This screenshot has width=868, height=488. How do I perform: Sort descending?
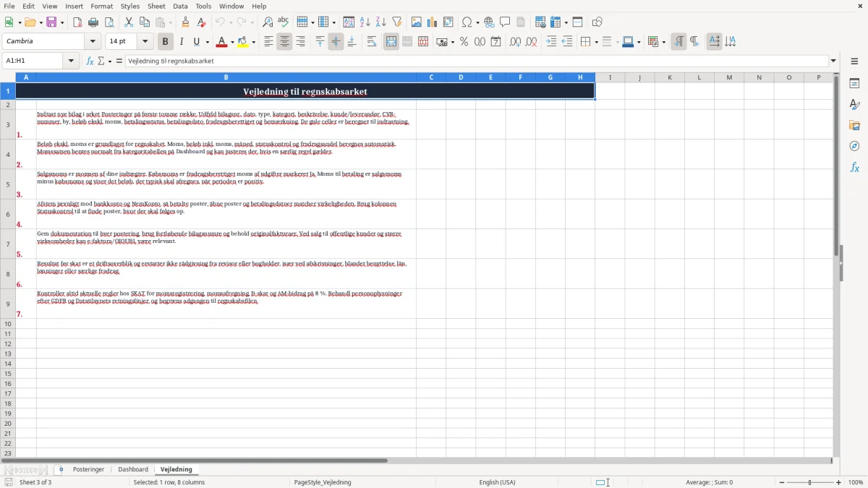(381, 22)
